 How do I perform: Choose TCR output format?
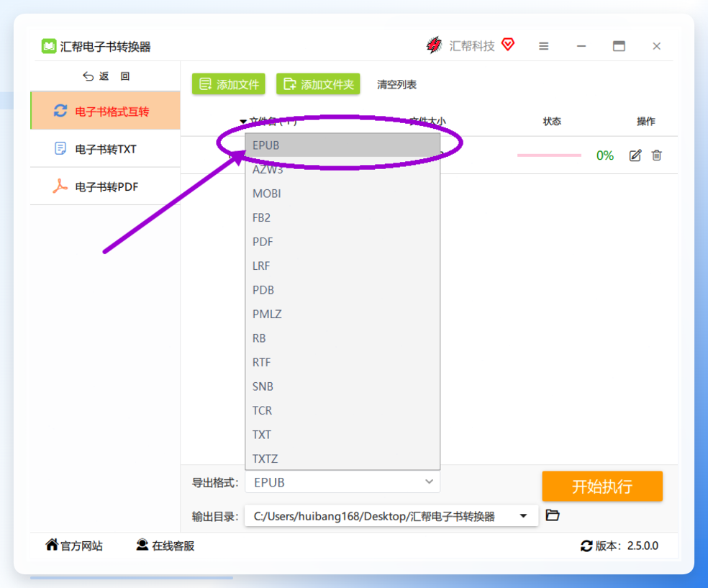[342, 410]
